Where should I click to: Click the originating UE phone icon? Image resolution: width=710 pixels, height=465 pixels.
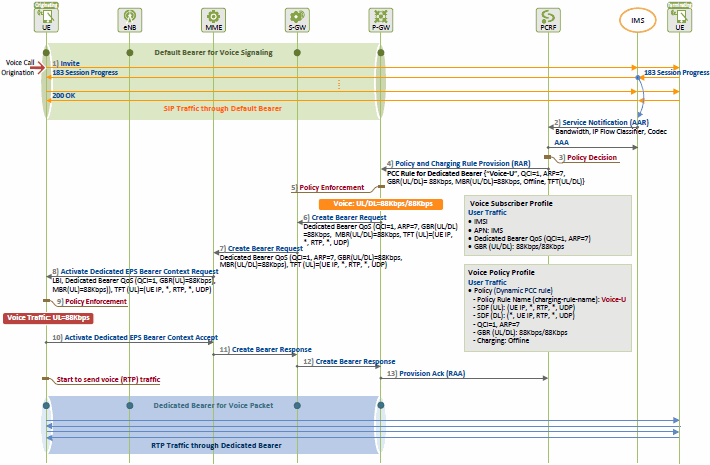pyautogui.click(x=46, y=20)
